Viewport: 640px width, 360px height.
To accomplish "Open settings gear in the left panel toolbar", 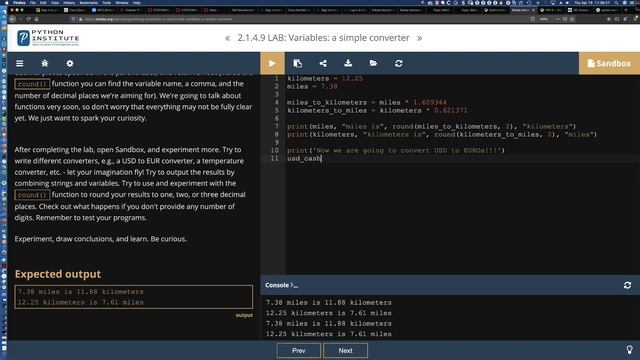I will click(x=70, y=63).
